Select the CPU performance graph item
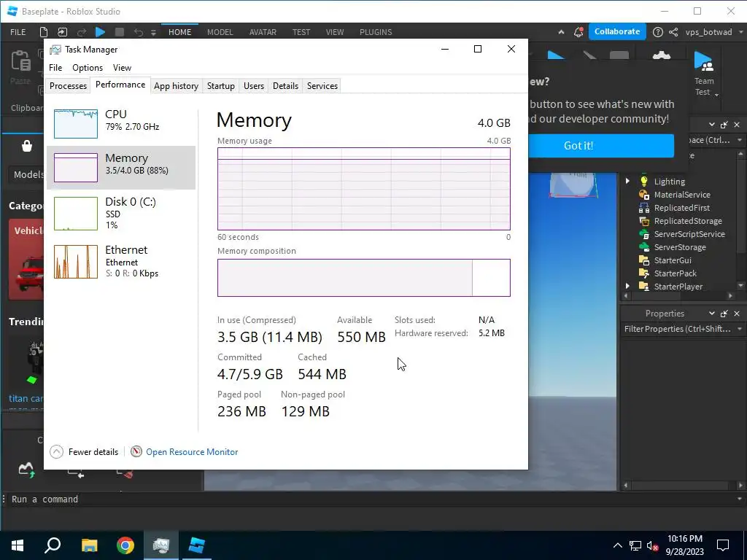747x560 pixels. [x=121, y=123]
